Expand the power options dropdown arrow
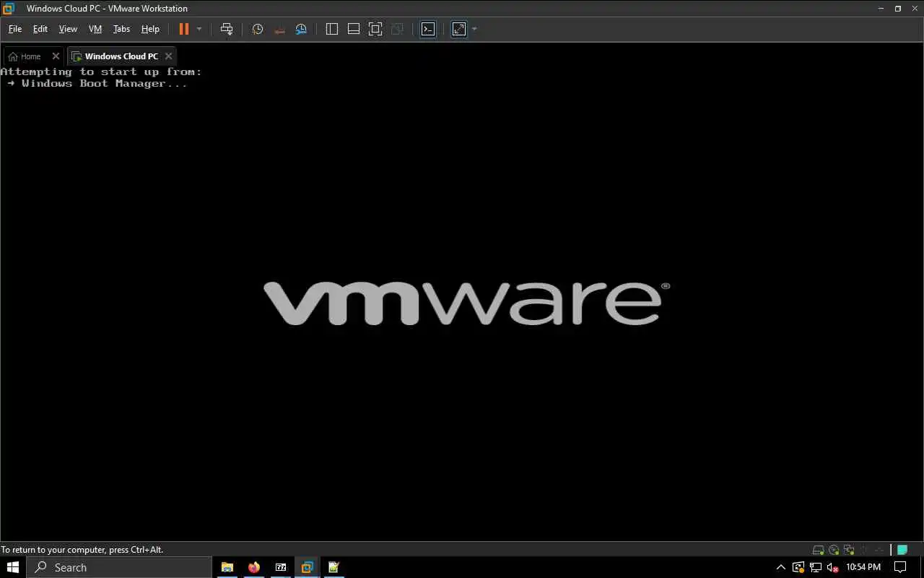The image size is (924, 578). pos(199,29)
